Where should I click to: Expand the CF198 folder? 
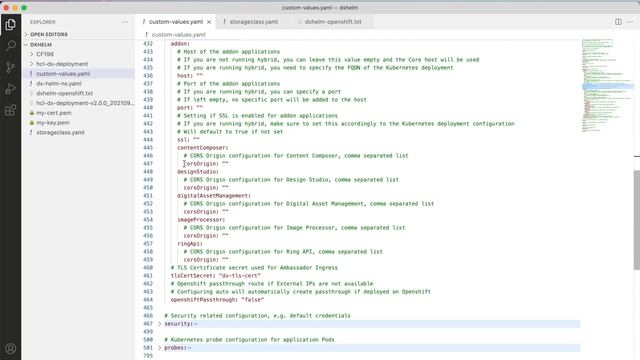(x=45, y=54)
